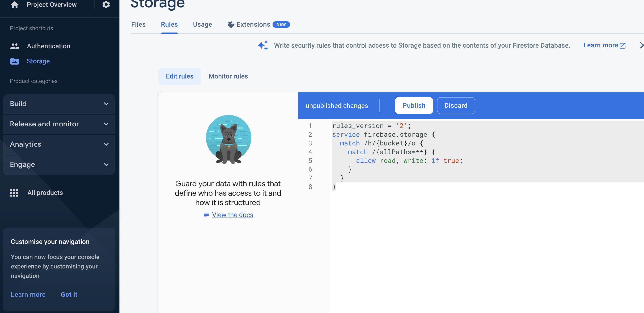
Task: Click the Storage folder icon in sidebar
Action: coord(14,61)
